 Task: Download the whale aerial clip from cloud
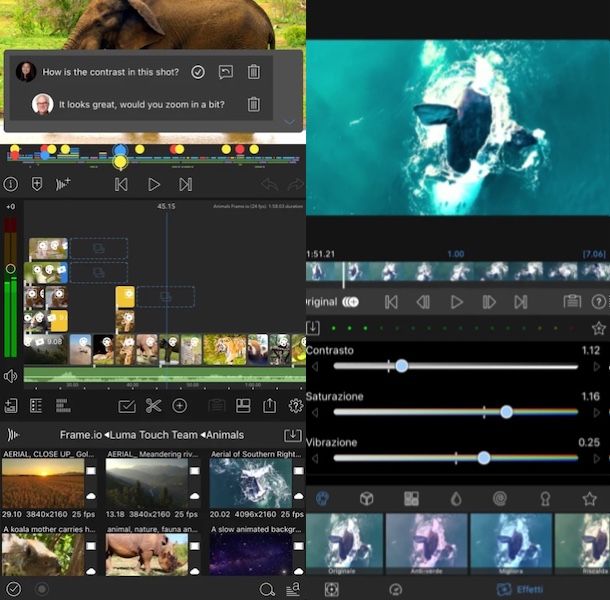click(x=298, y=496)
